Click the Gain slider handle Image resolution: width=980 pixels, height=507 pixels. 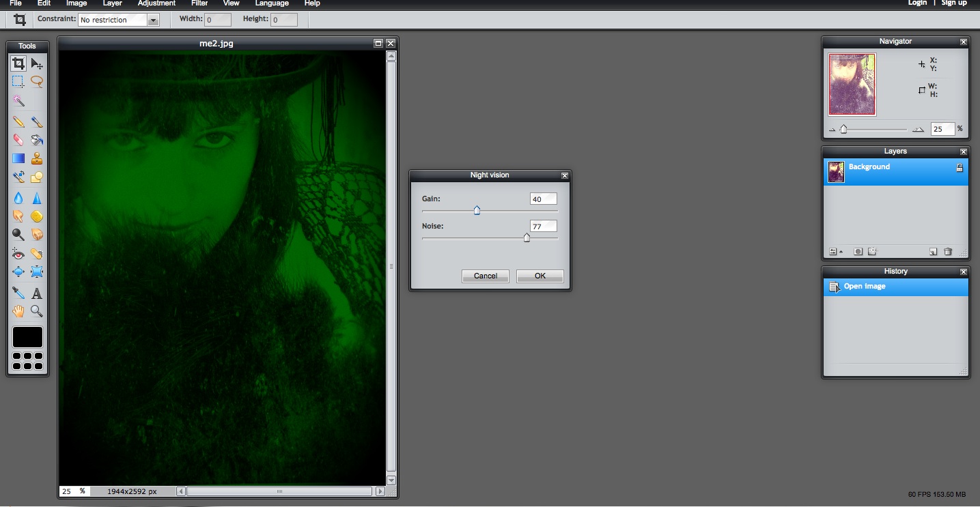tap(477, 211)
